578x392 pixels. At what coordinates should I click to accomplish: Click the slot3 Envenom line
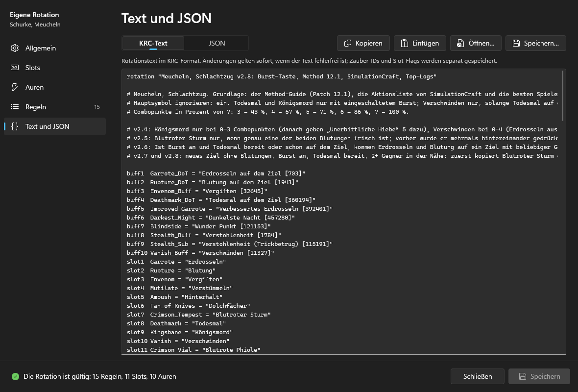[175, 279]
